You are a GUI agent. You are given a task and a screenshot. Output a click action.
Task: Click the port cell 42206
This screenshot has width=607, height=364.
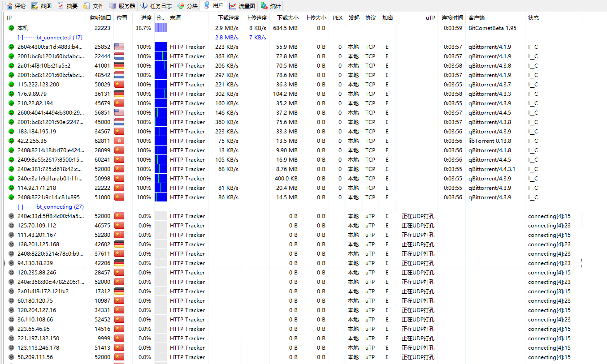click(x=102, y=263)
